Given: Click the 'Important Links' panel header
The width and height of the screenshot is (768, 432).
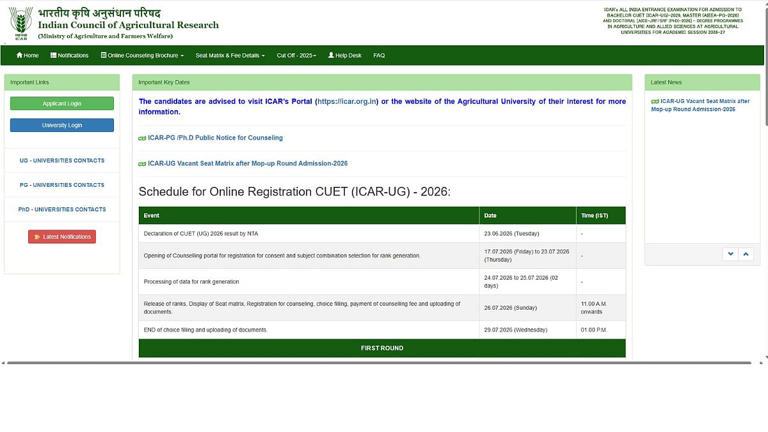Looking at the screenshot, I should 62,82.
